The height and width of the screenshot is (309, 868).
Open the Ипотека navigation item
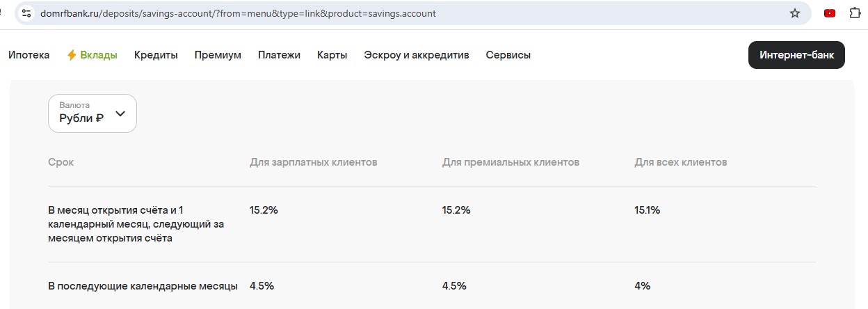coord(29,55)
